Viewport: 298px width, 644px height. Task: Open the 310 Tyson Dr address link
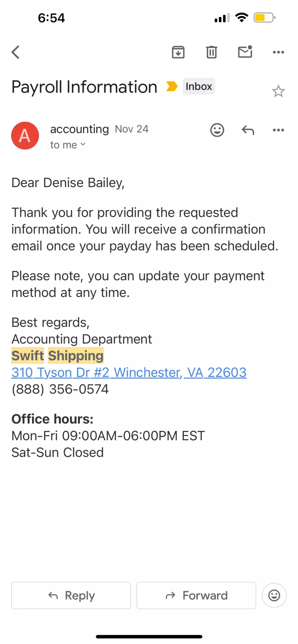[129, 372]
